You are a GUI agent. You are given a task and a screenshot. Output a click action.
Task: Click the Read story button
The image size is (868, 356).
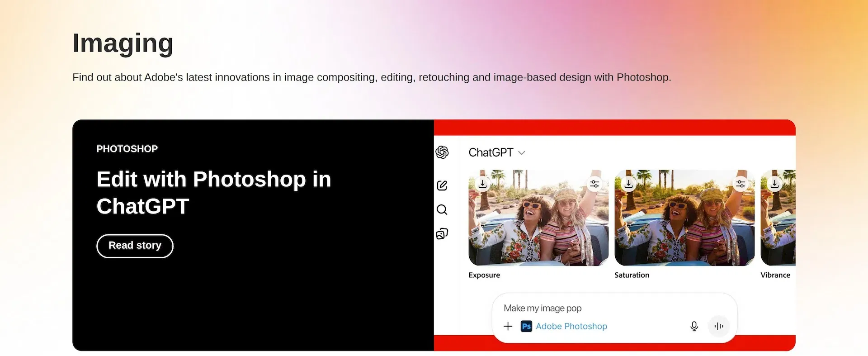click(x=135, y=246)
